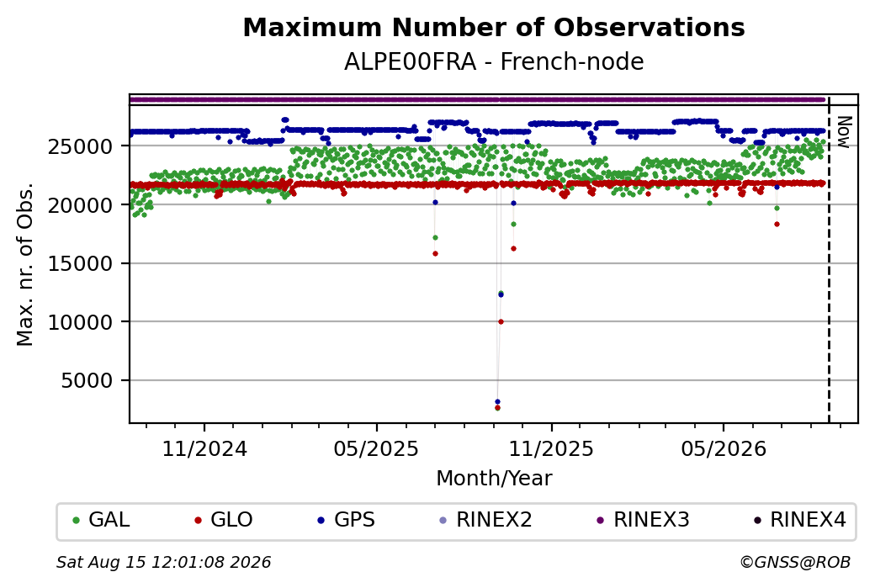Click the '©GNSS@ROB' credit text
This screenshot has width=875, height=588.
click(x=795, y=562)
